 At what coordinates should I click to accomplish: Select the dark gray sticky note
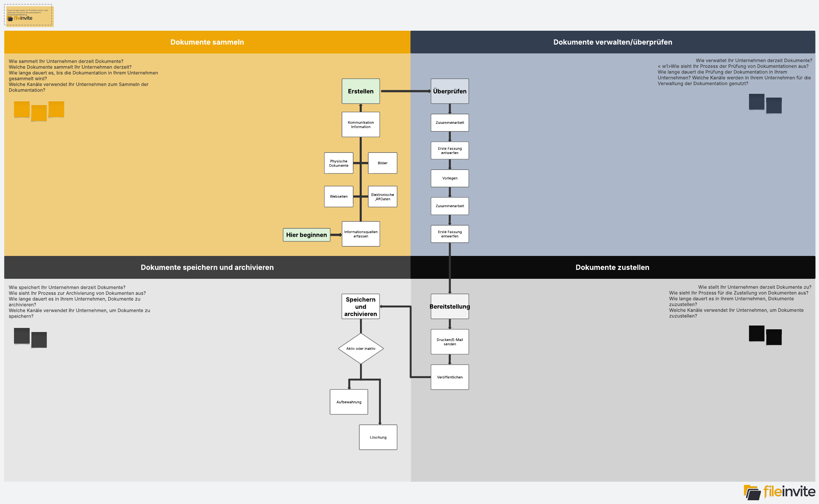[x=21, y=336]
